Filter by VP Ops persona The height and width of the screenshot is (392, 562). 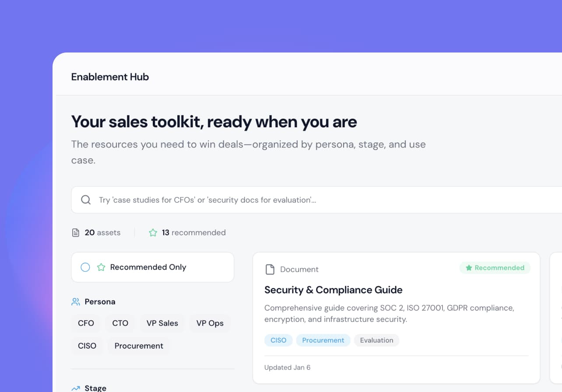tap(210, 323)
